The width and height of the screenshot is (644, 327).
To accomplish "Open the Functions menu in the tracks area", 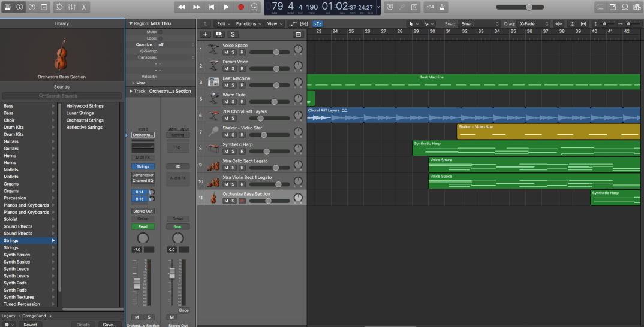I will pyautogui.click(x=248, y=24).
